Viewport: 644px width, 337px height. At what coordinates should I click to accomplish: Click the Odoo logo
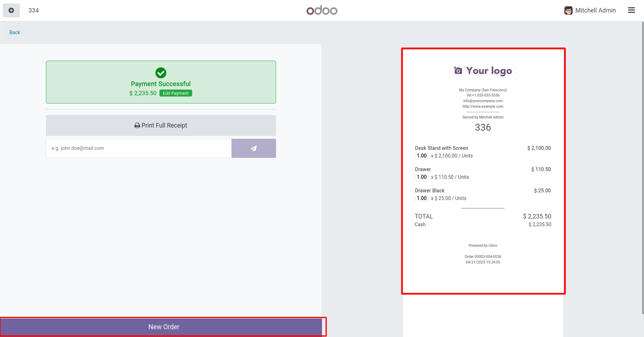pos(322,10)
